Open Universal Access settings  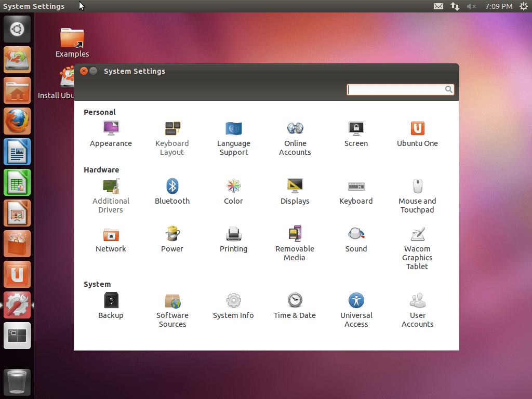tap(356, 311)
